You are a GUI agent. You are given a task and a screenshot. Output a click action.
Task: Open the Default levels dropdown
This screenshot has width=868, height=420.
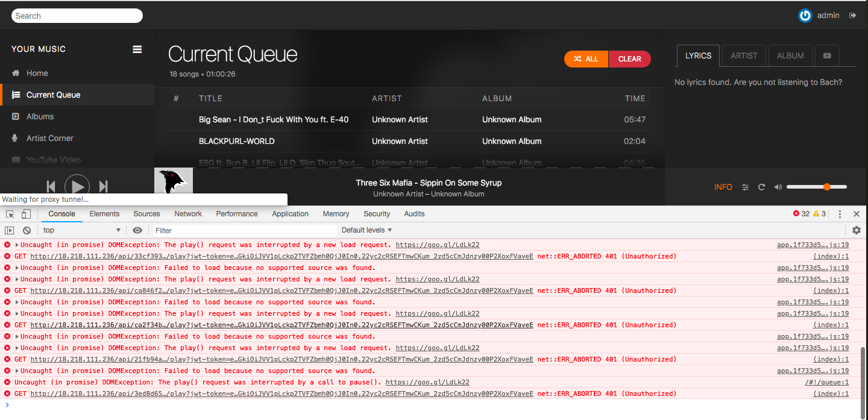click(x=366, y=230)
